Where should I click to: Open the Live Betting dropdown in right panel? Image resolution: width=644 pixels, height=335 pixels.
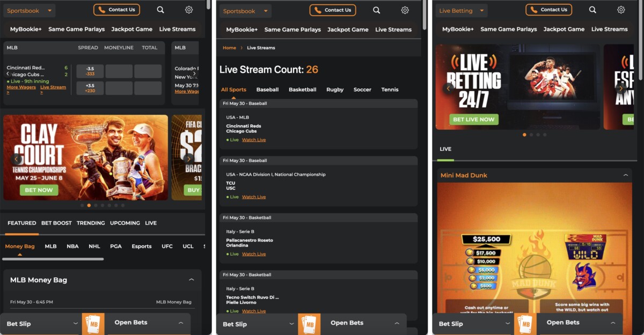click(x=462, y=11)
